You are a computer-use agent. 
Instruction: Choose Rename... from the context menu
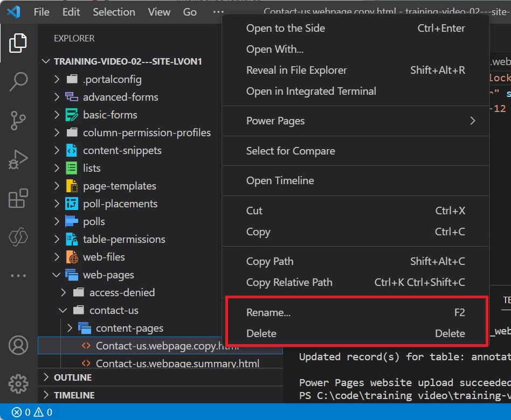tap(268, 312)
